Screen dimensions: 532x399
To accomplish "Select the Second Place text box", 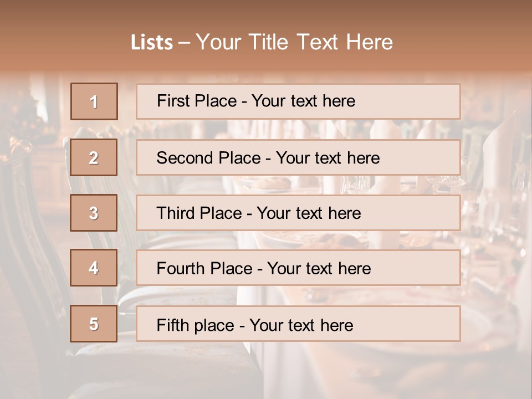I will [298, 157].
